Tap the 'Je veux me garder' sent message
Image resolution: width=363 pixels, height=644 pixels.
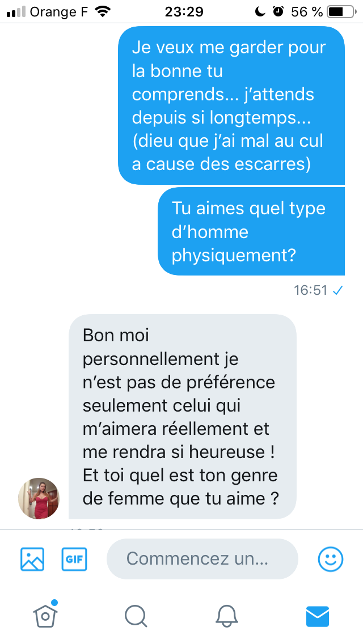coord(231,105)
